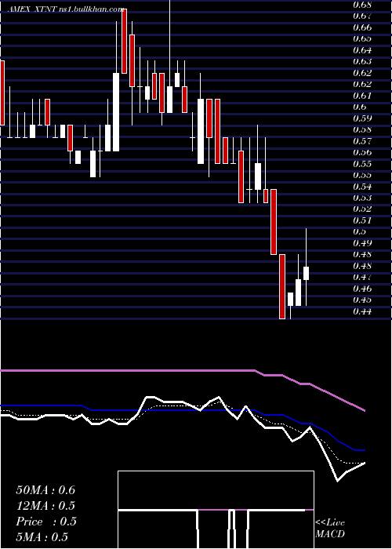Click the <<Live label
The image size is (392, 549).
pos(330,523)
